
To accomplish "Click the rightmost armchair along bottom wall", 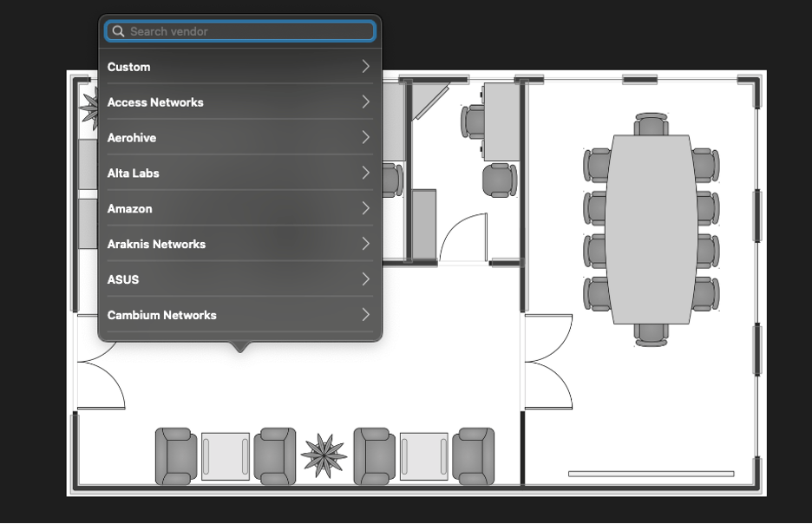I will [x=474, y=456].
